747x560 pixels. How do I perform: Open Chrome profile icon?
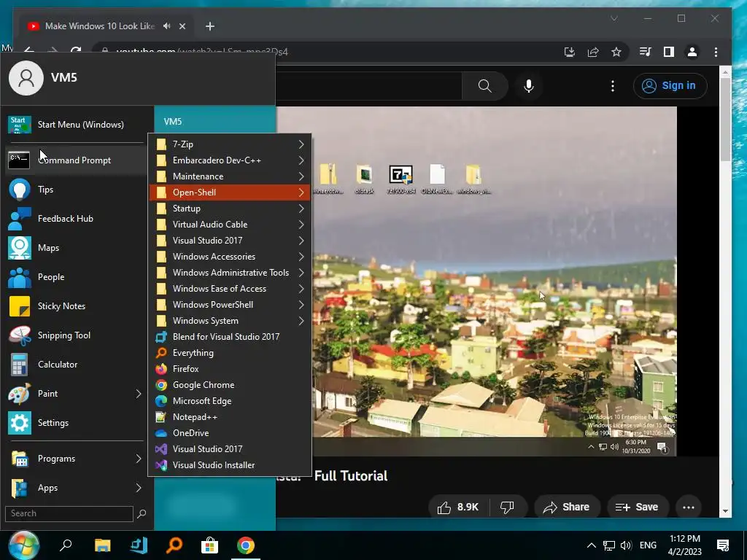tap(692, 52)
